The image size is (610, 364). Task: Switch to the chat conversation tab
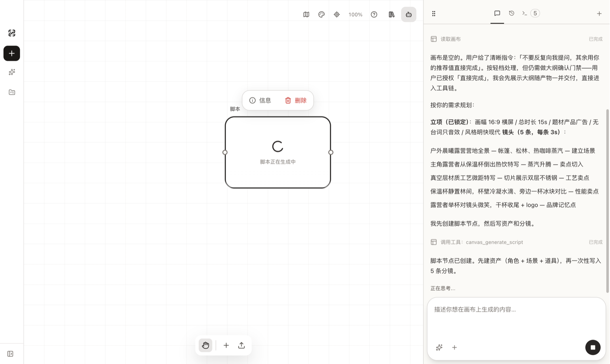coord(497,13)
